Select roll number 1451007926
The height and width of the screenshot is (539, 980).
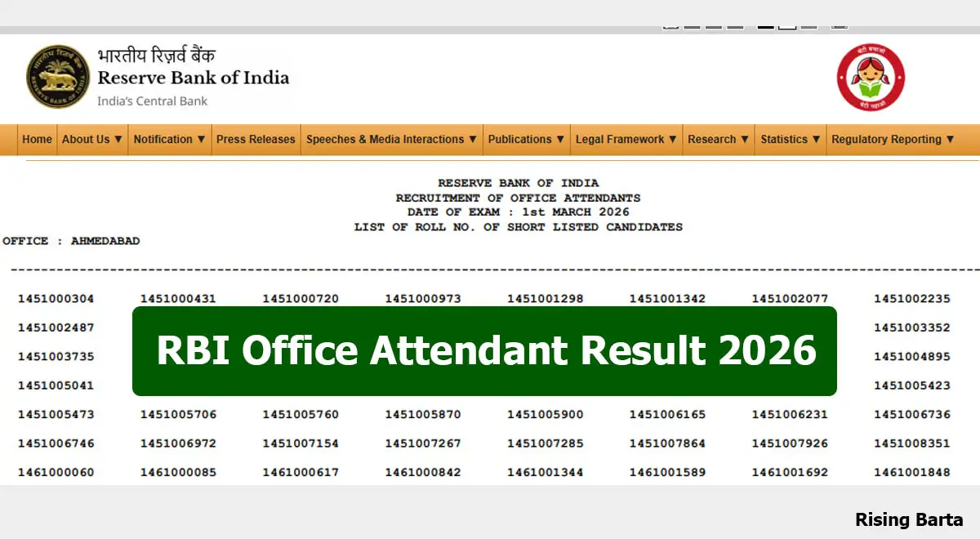point(790,443)
